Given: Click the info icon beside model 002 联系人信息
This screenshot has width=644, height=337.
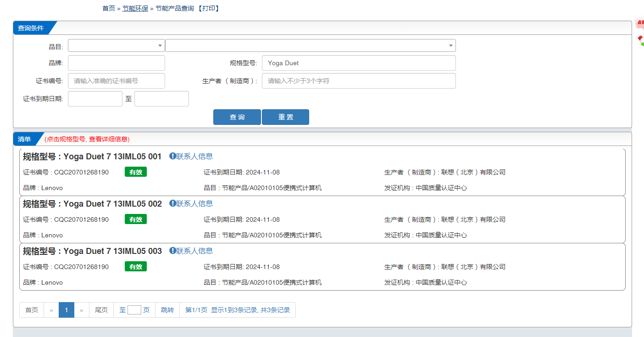Looking at the screenshot, I should (172, 203).
